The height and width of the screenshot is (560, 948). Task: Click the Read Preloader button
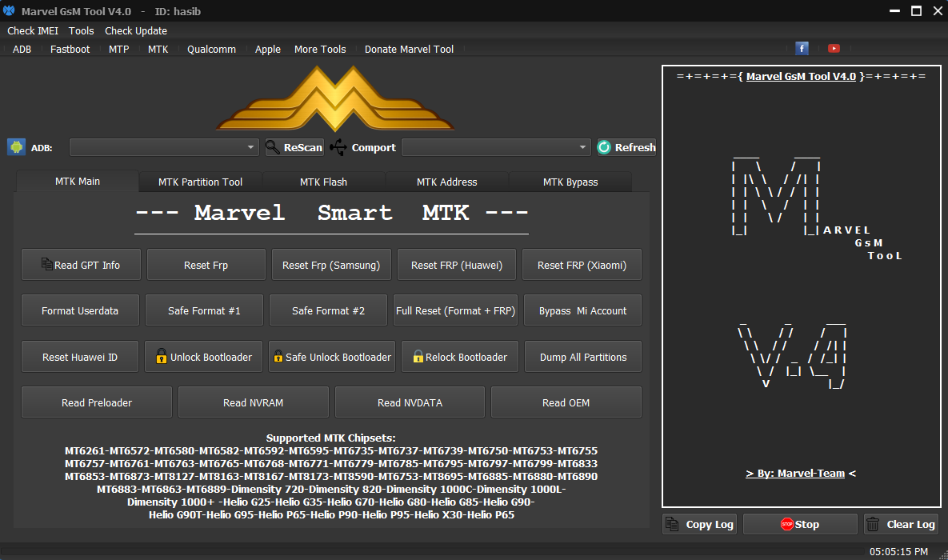96,402
